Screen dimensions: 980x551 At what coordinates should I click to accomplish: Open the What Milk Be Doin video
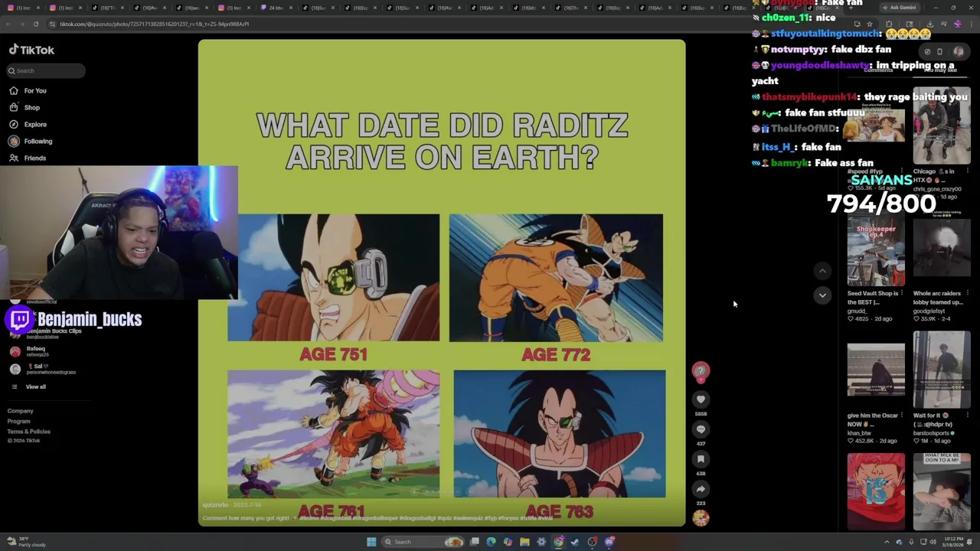point(942,491)
